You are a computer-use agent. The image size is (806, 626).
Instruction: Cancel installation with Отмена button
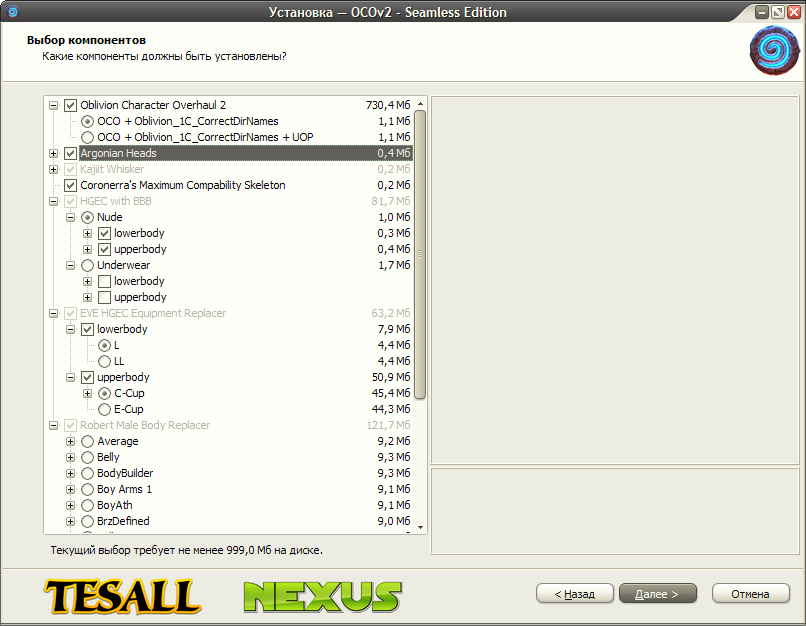[750, 594]
